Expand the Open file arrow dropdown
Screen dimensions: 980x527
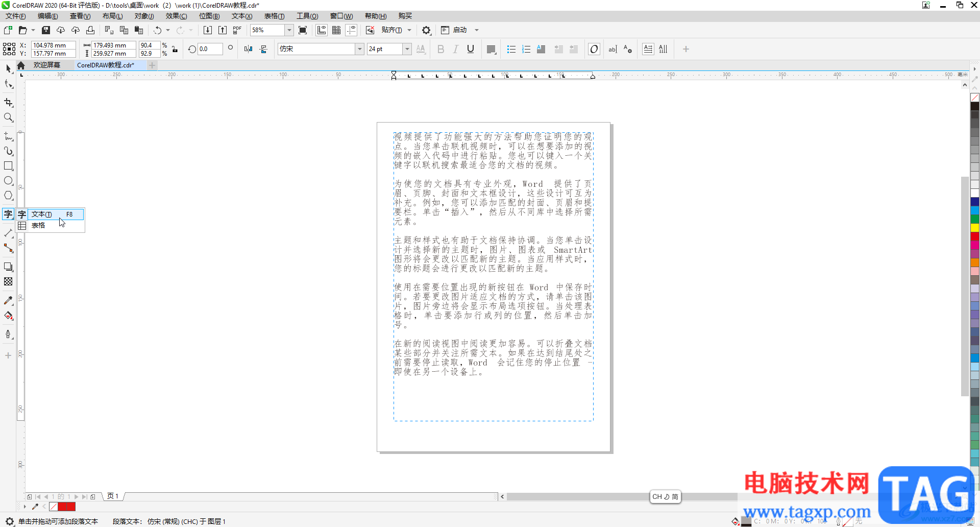(x=33, y=30)
